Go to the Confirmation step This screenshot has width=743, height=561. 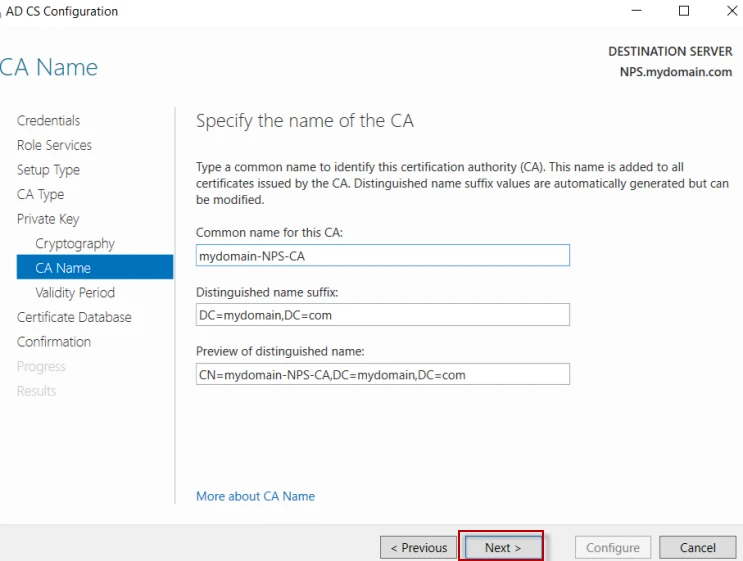pos(54,342)
